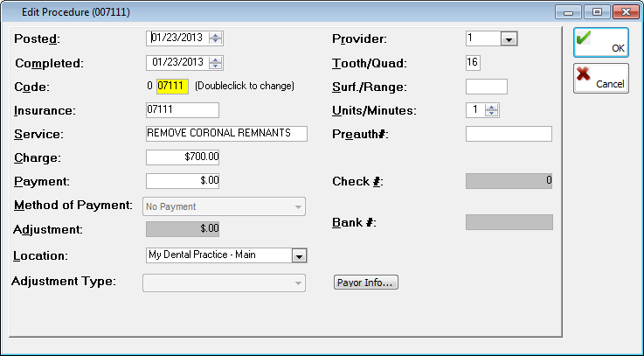
Task: Close the Edit Procedure dialog window
Action: pos(622,12)
